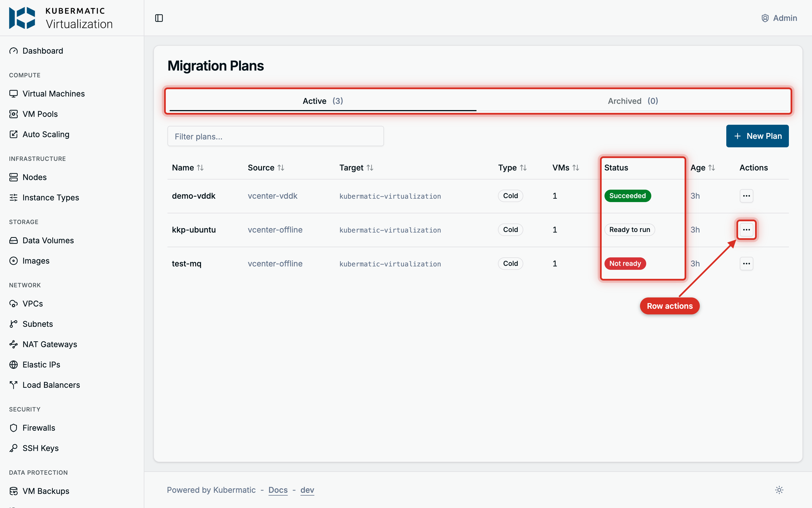Open VM Backups page
Viewport: 812px width, 508px height.
click(x=39, y=491)
